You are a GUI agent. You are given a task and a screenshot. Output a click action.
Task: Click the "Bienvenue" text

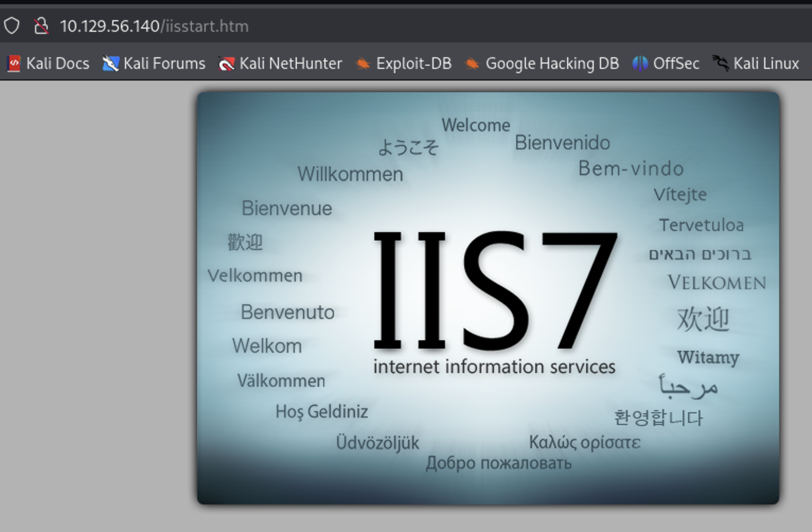[x=287, y=208]
